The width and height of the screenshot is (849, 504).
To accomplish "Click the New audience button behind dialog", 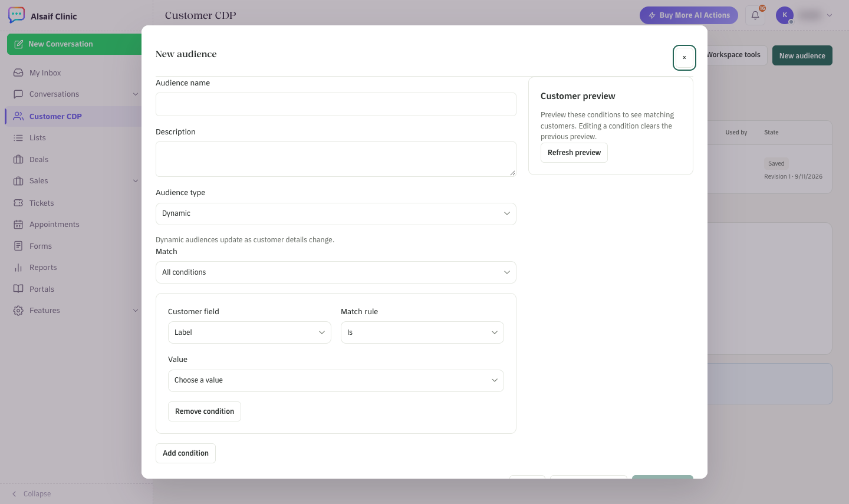I will tap(802, 55).
